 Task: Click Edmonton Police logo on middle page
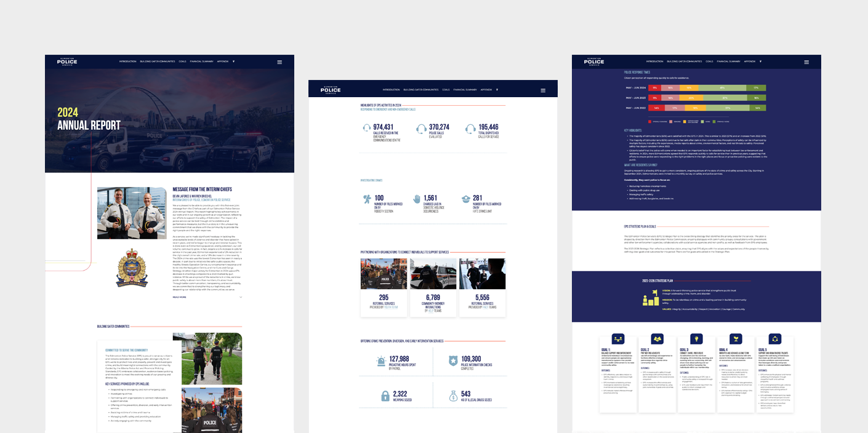[x=331, y=90]
